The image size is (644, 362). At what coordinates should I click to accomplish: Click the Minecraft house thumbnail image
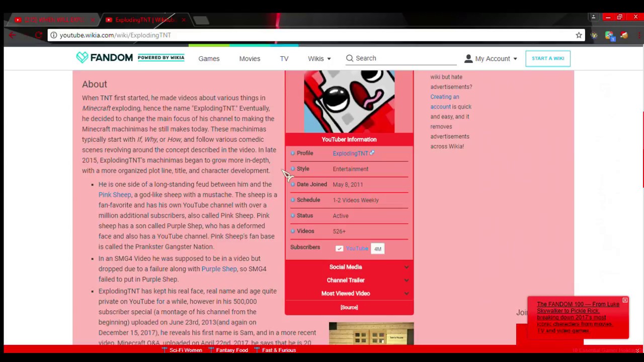371,334
